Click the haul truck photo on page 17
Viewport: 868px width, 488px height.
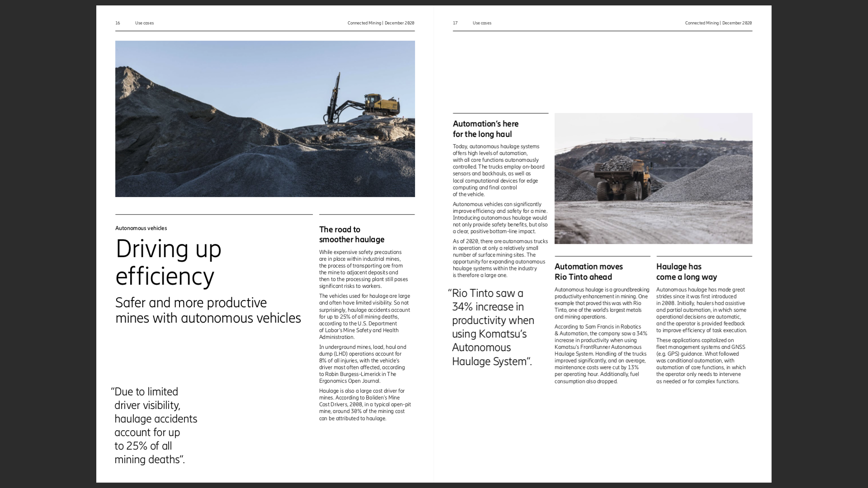(653, 178)
